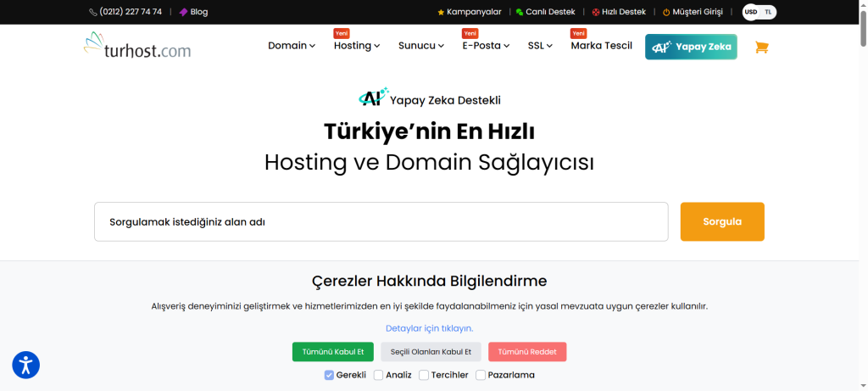Open the Blog link
This screenshot has width=868, height=391.
pyautogui.click(x=194, y=12)
